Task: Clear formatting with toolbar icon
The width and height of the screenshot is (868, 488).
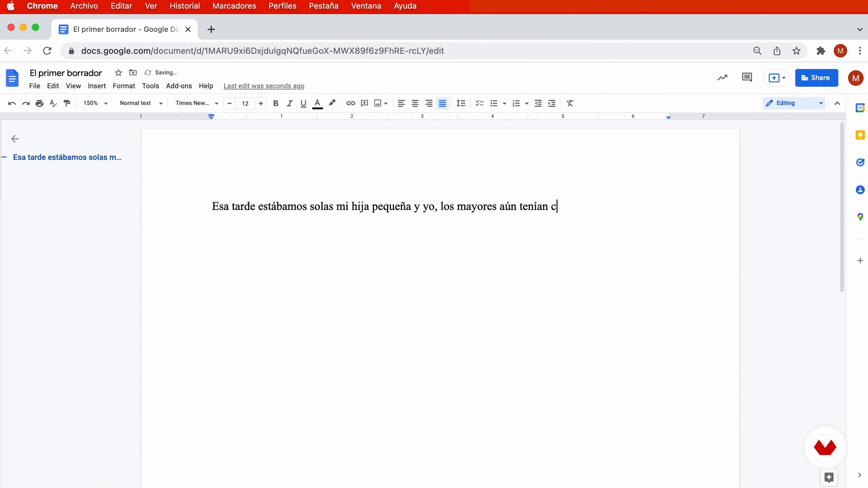Action: point(570,103)
